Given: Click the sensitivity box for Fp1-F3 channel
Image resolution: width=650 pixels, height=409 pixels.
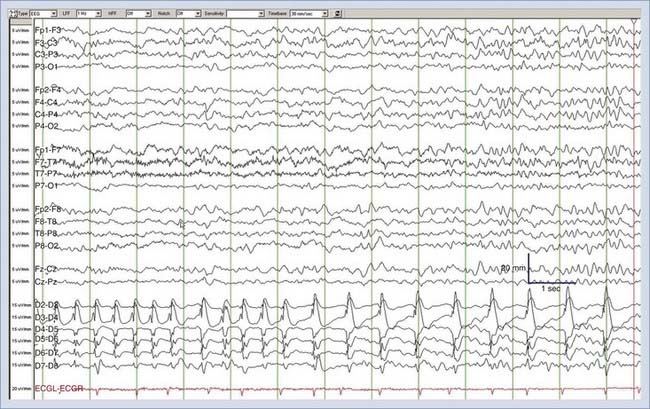Looking at the screenshot, I should 16,32.
